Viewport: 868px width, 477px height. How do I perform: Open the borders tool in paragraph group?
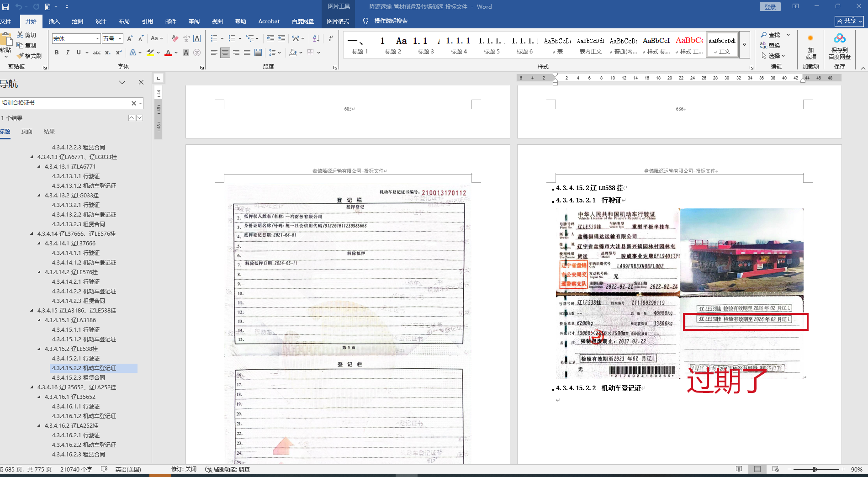[x=311, y=53]
